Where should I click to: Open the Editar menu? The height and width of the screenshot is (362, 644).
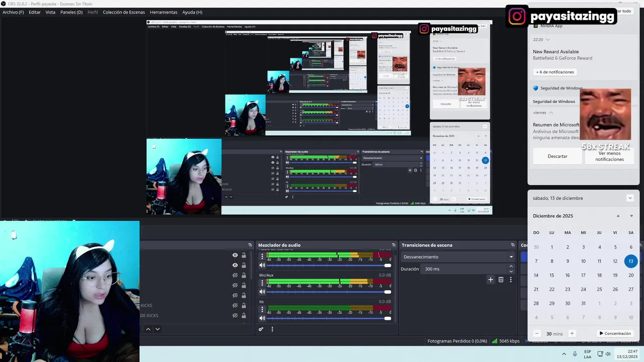click(35, 12)
